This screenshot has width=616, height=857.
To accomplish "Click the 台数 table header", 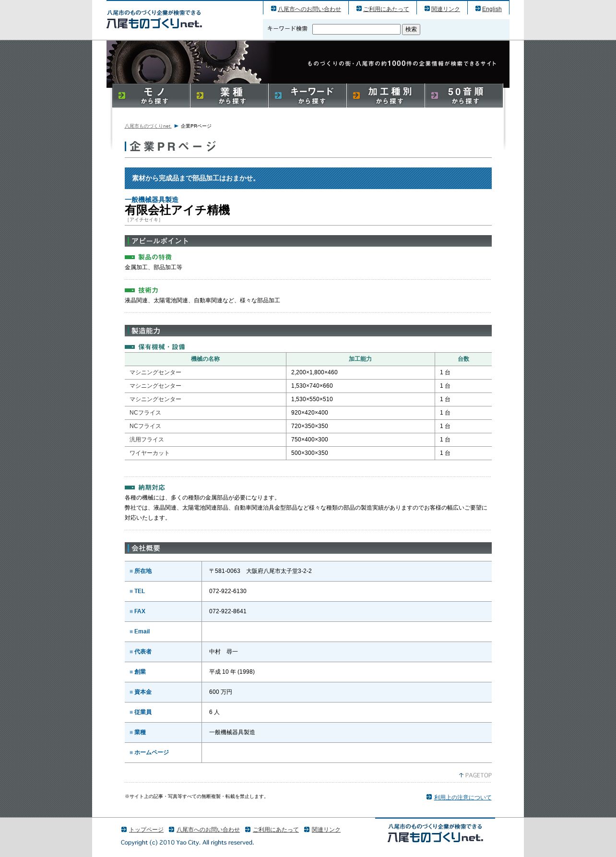I will pyautogui.click(x=463, y=359).
